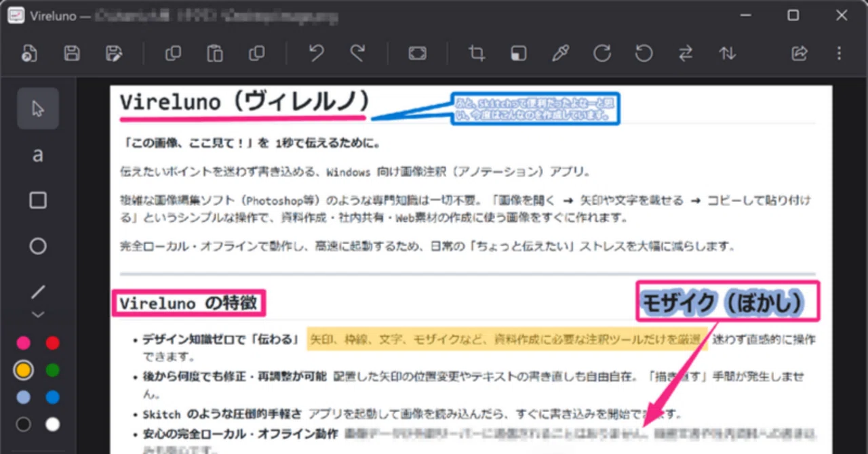
Task: Open the three-dot more options menu
Action: click(x=840, y=54)
